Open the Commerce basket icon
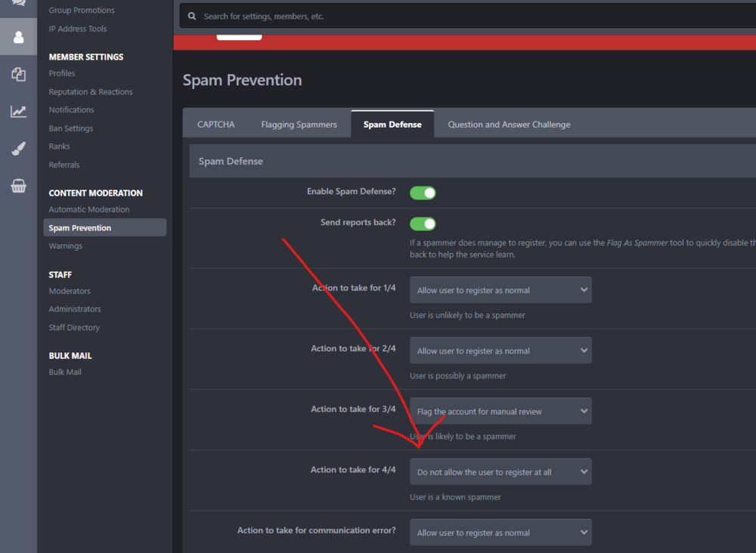756x553 pixels. (x=18, y=186)
